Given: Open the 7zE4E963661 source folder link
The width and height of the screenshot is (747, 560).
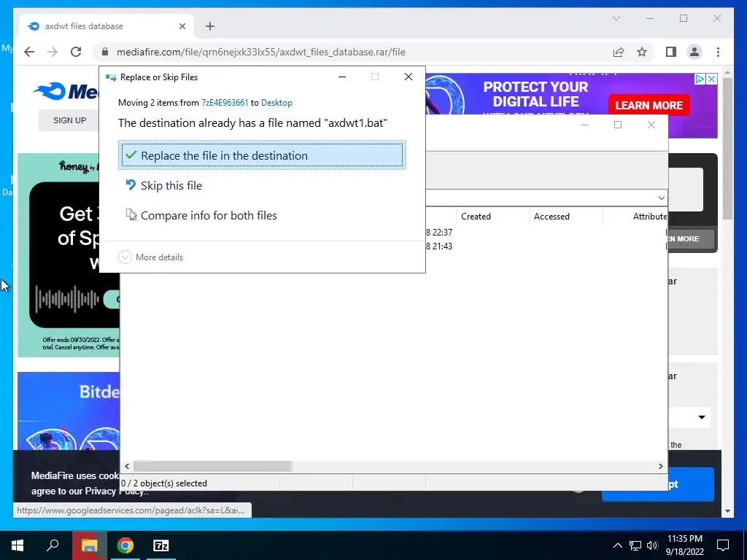Looking at the screenshot, I should coord(225,103).
